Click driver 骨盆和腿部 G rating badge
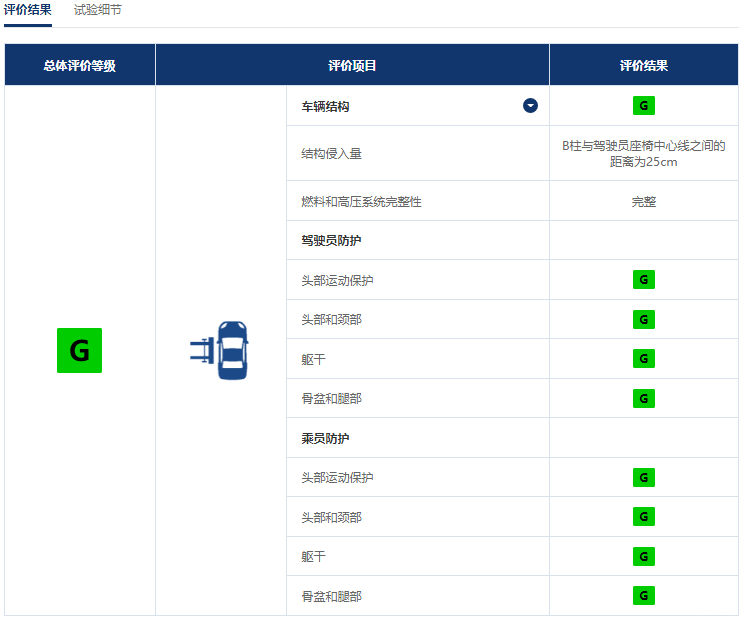The image size is (742, 618). [x=644, y=398]
